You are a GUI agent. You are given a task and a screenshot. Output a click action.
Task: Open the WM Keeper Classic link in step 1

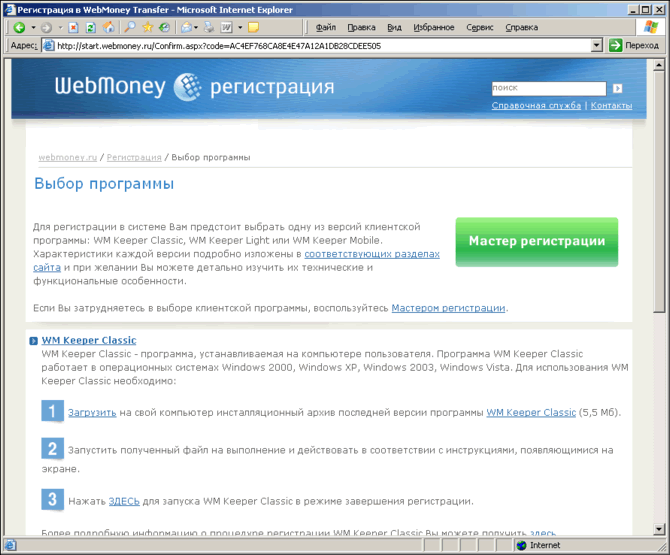pos(531,412)
